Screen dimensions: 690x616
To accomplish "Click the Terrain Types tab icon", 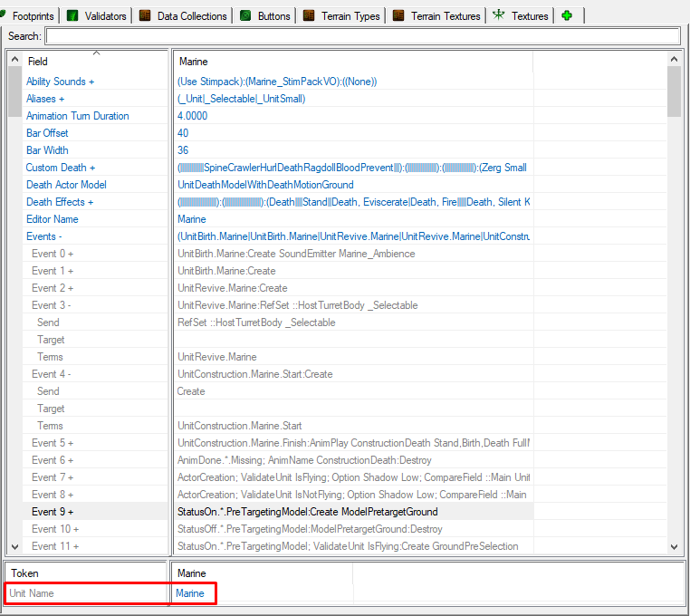I will 309,15.
